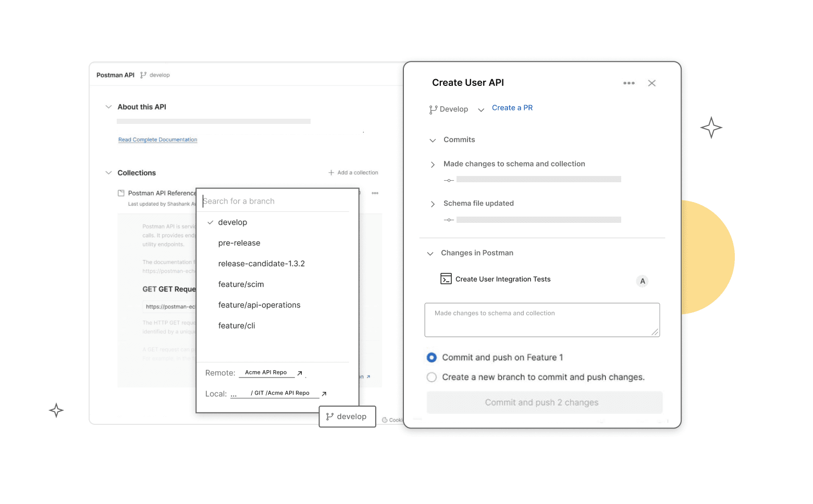Screen dimensions: 813x504
Task: Select the feature/api-operations branch
Action: 259,305
